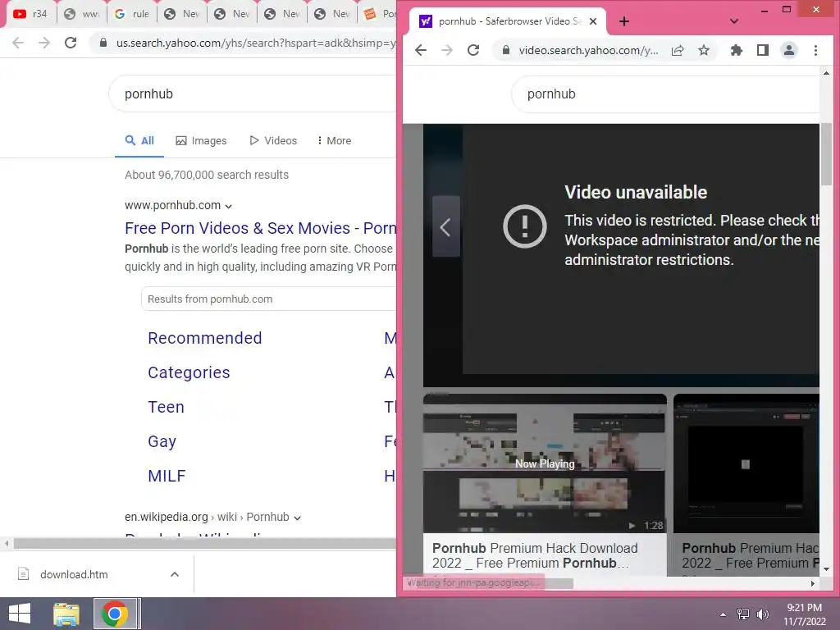
Task: Reload the page in the left Chrome window
Action: click(x=71, y=43)
